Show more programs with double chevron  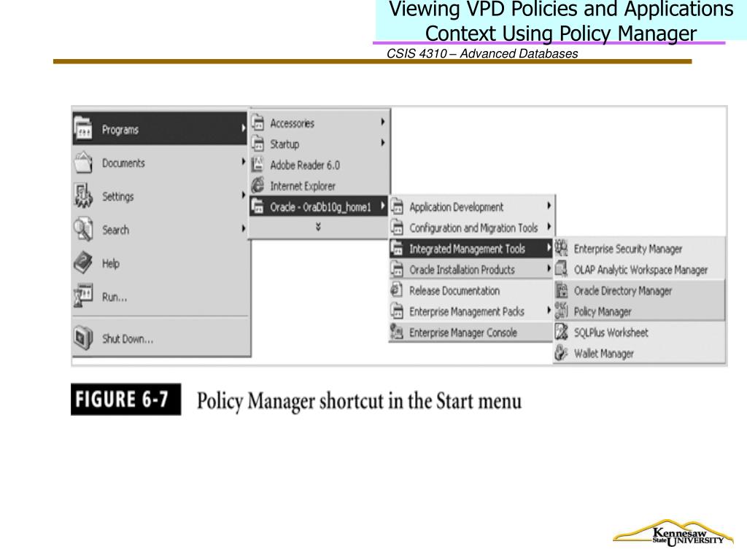point(318,227)
